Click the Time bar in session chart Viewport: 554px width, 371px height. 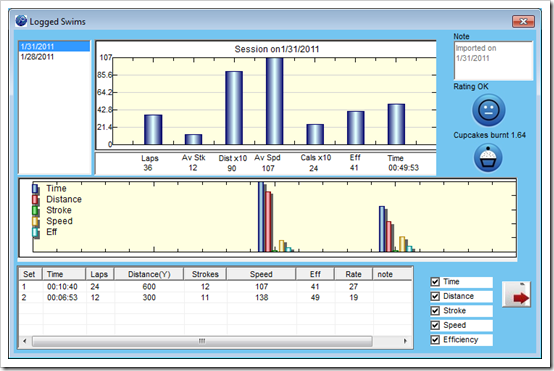(396, 124)
